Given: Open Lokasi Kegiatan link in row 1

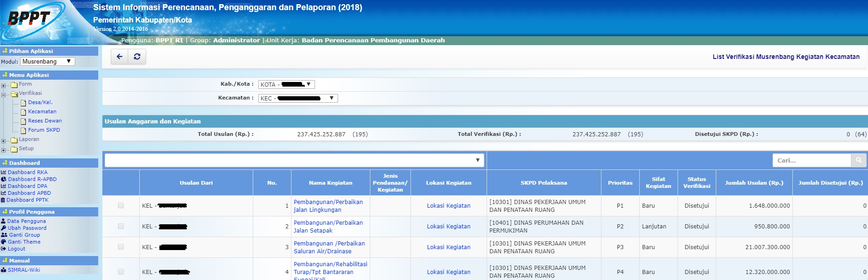Looking at the screenshot, I should pos(449,206).
